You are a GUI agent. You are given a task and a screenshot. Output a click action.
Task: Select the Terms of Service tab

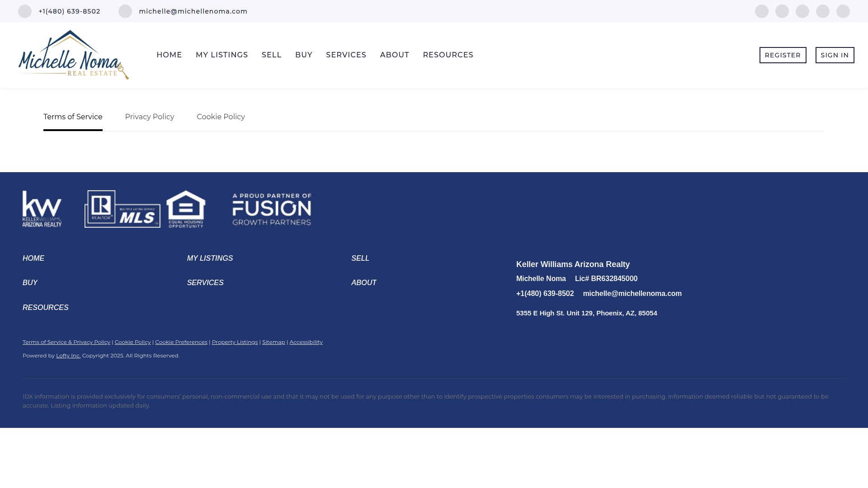[x=73, y=117]
